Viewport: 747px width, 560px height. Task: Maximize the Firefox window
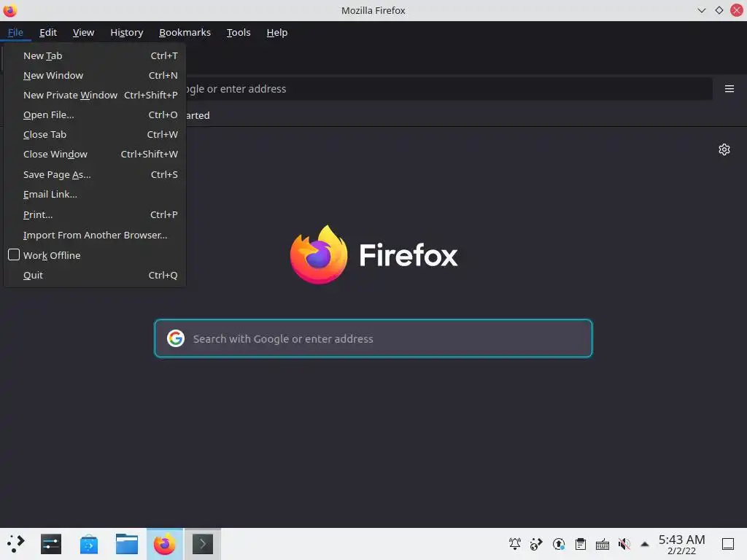719,10
